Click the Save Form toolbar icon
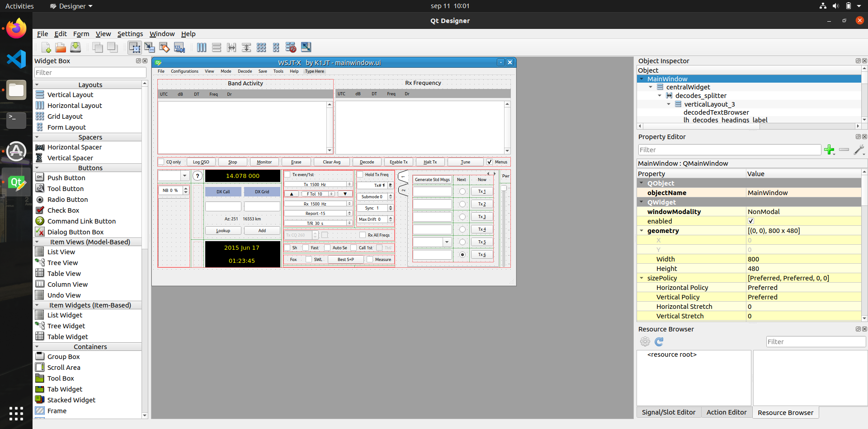The image size is (868, 429). click(75, 47)
